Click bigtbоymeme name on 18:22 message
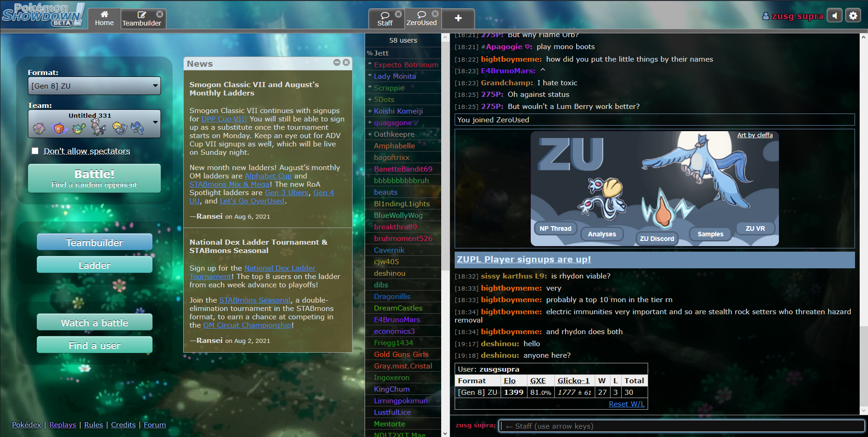Image resolution: width=868 pixels, height=437 pixels. (511, 59)
